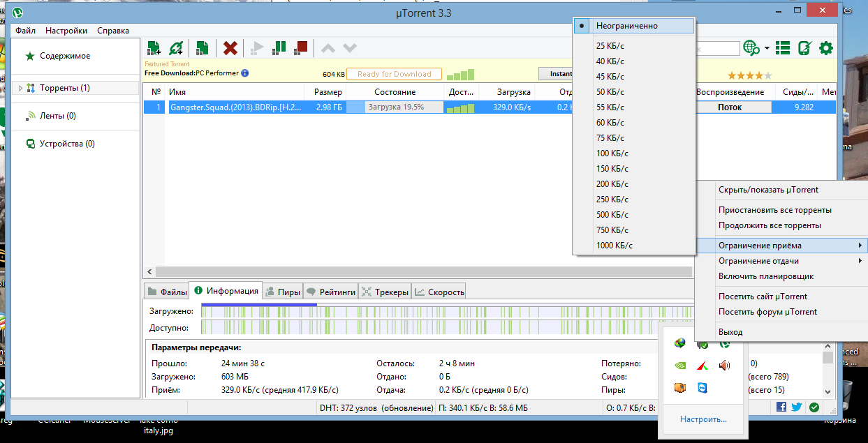Click the Internet Download Manager tray icon
The image size is (868, 443).
point(679,343)
